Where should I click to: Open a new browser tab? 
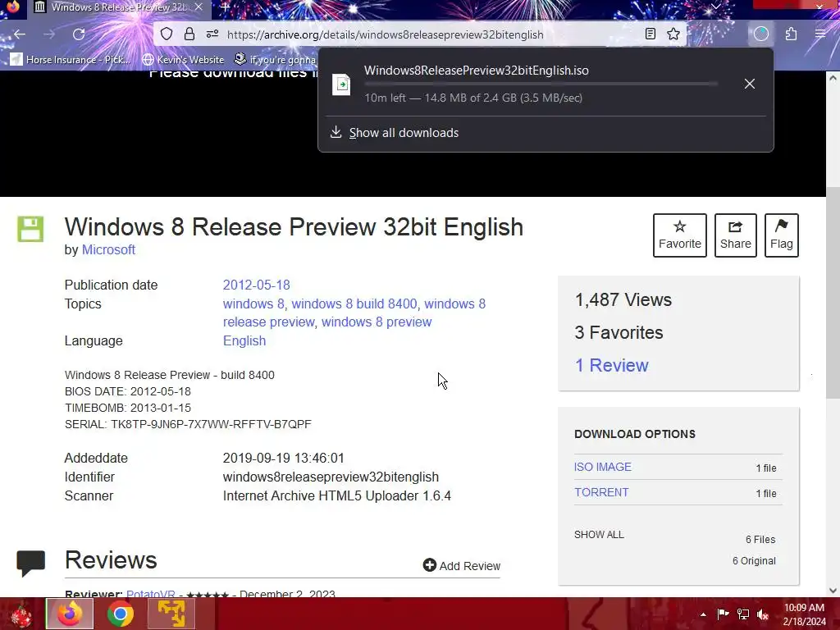[226, 7]
